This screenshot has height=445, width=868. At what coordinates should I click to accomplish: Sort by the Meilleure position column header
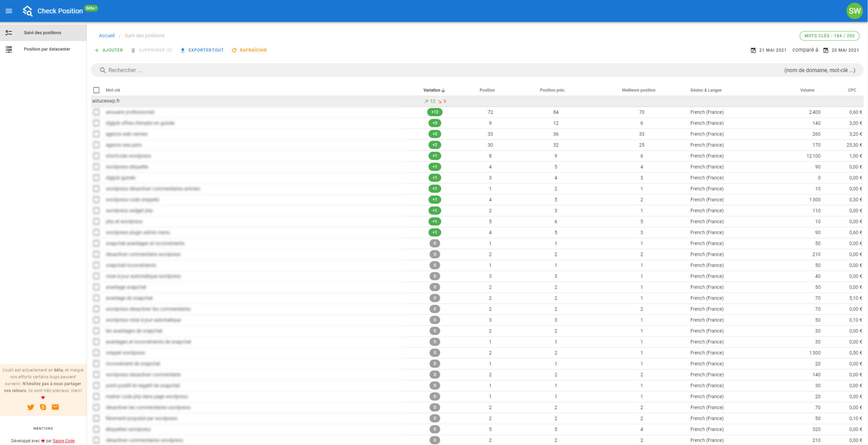coord(638,90)
